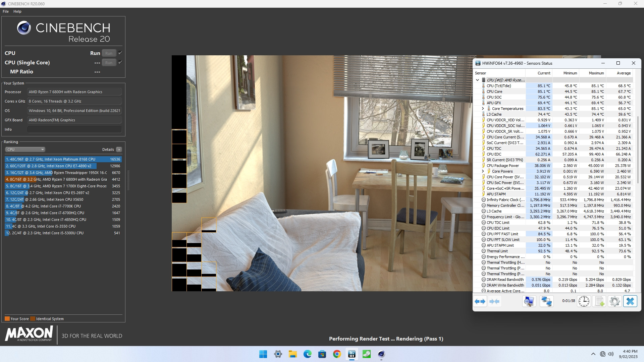Click Run button for Single Core test
Screen dimensions: 644x362
[x=109, y=63]
